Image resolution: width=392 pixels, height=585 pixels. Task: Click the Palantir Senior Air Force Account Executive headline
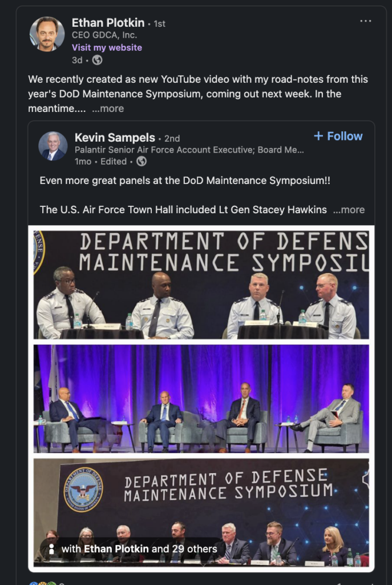pos(189,150)
